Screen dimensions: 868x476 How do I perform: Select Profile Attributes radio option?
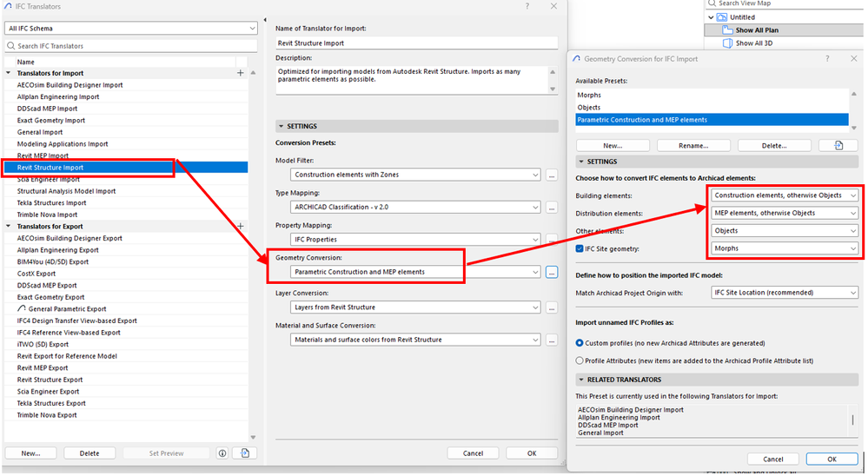point(579,360)
